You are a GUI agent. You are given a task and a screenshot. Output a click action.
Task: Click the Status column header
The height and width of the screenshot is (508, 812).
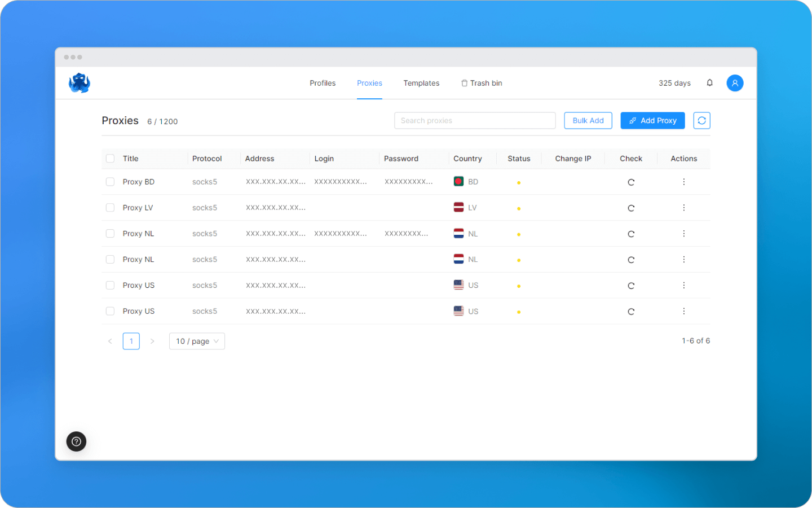coord(519,159)
